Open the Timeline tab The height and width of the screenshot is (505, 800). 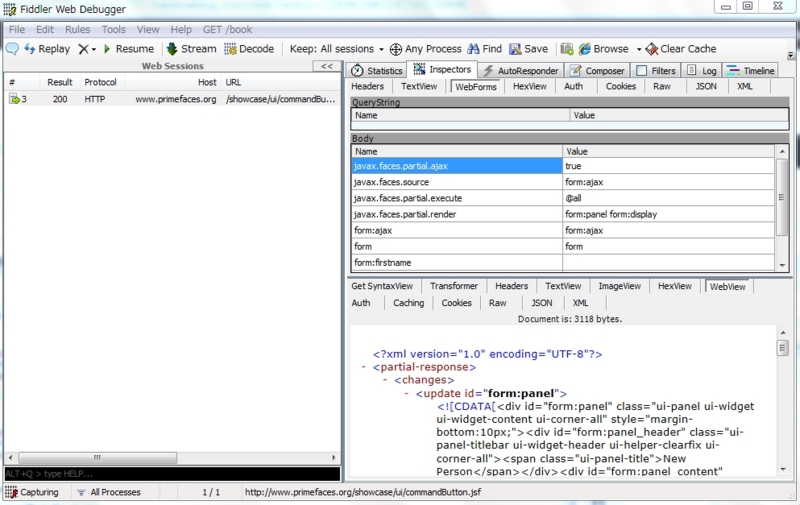(751, 71)
